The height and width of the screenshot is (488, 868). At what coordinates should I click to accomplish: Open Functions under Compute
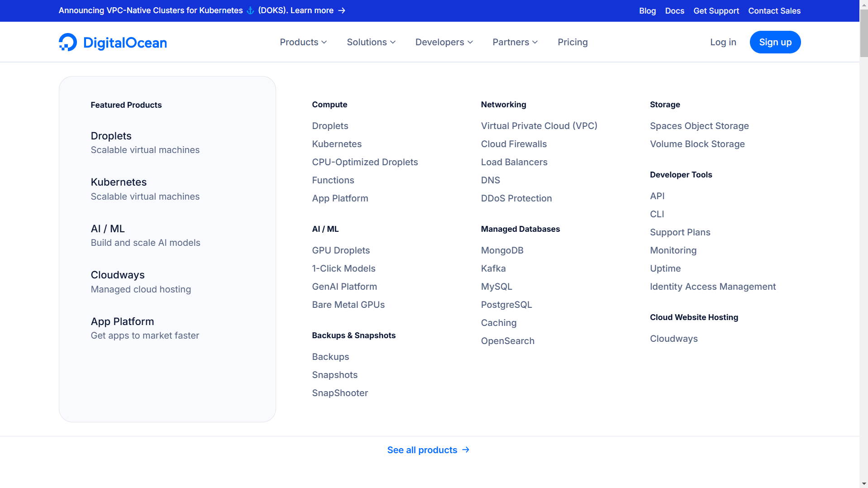click(333, 180)
